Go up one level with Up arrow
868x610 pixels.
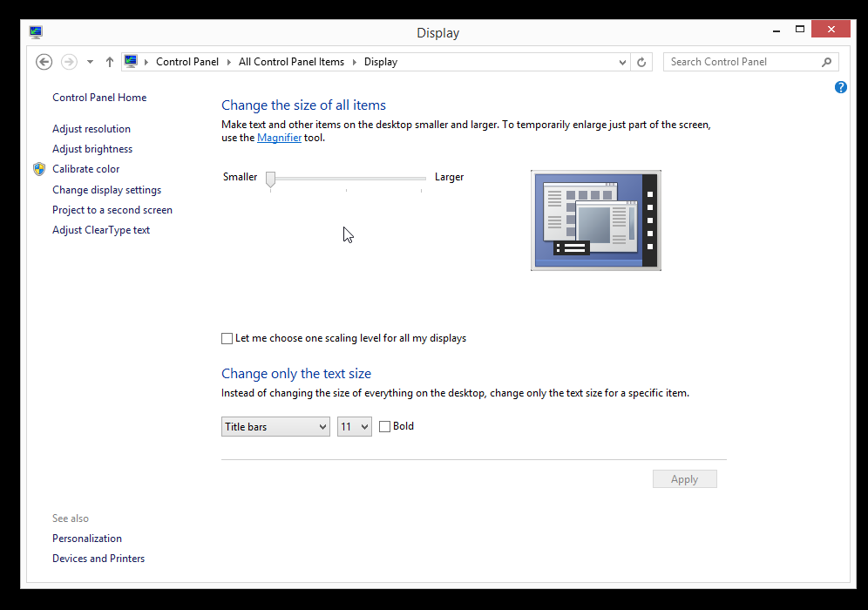click(x=110, y=62)
